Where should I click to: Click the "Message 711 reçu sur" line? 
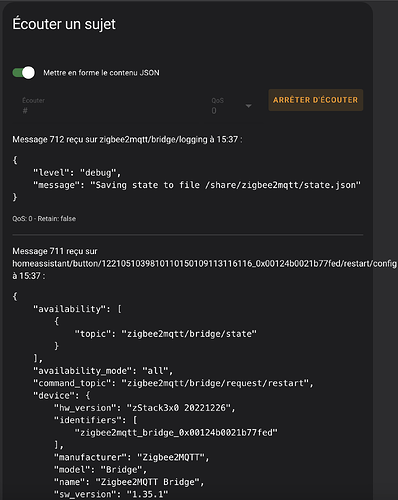coord(55,251)
